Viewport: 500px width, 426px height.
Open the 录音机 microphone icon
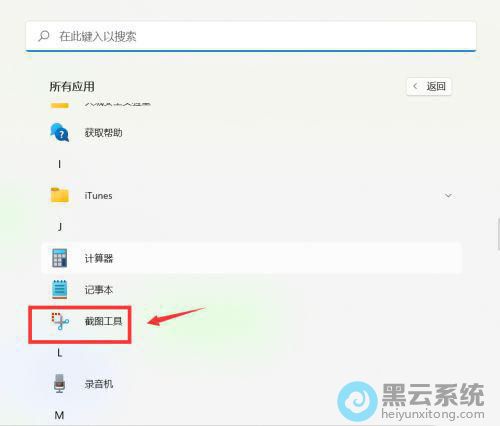coord(59,383)
